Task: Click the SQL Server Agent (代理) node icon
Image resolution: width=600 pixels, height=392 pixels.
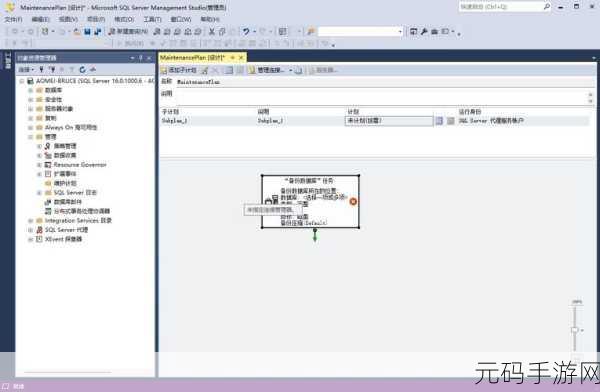Action: click(x=39, y=230)
